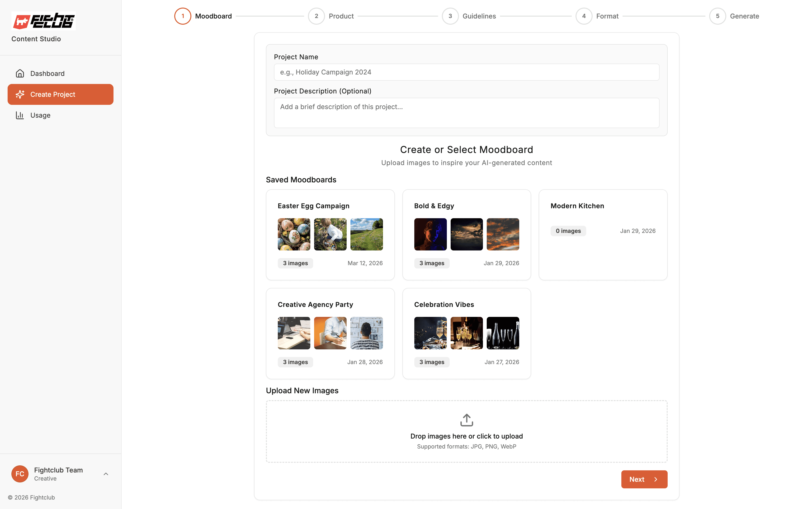812x509 pixels.
Task: Click step 5 Generate circle
Action: click(717, 16)
